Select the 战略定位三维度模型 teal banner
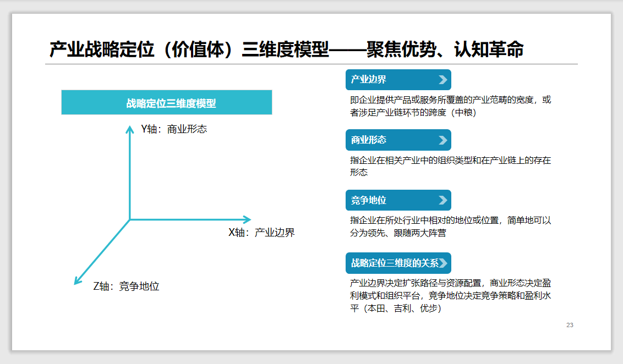Screen dimensions: 623x364 point(166,102)
